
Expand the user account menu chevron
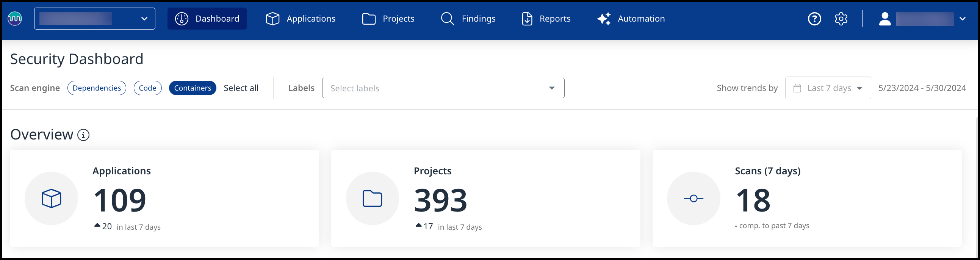[962, 19]
